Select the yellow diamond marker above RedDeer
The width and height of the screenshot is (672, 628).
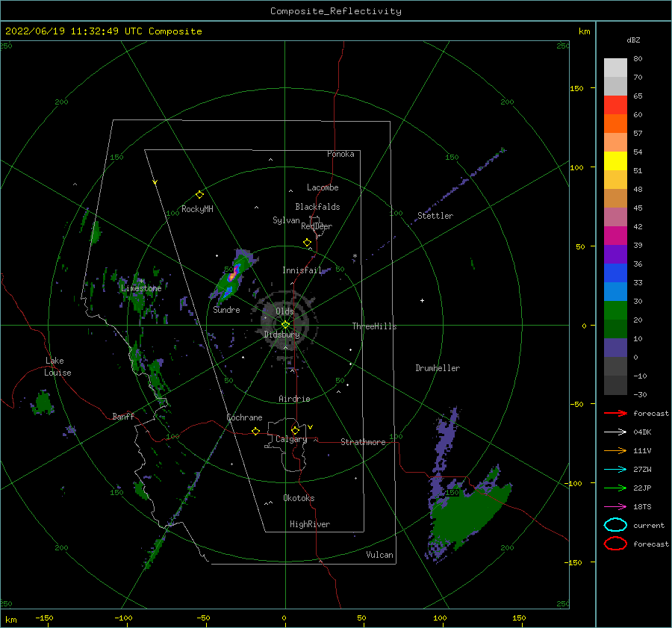click(x=307, y=243)
